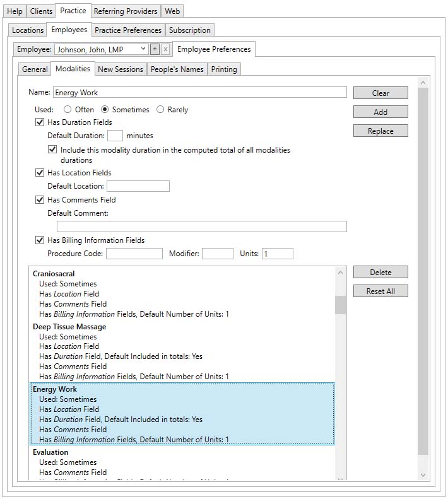Click the Add button
448x499 pixels.
tap(380, 112)
